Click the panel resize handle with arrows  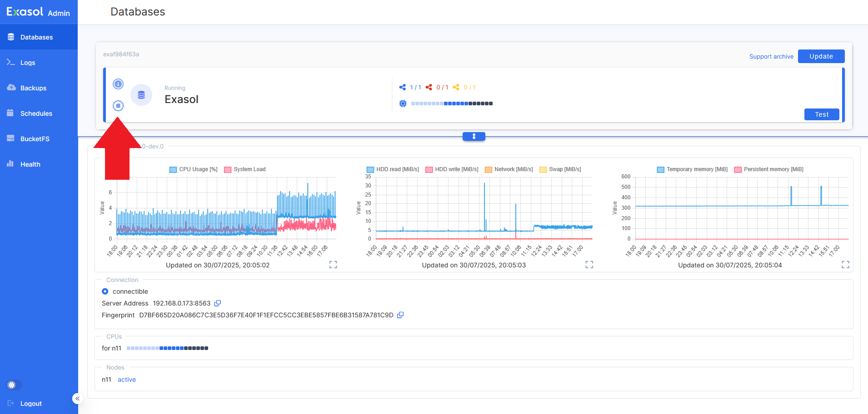[474, 136]
